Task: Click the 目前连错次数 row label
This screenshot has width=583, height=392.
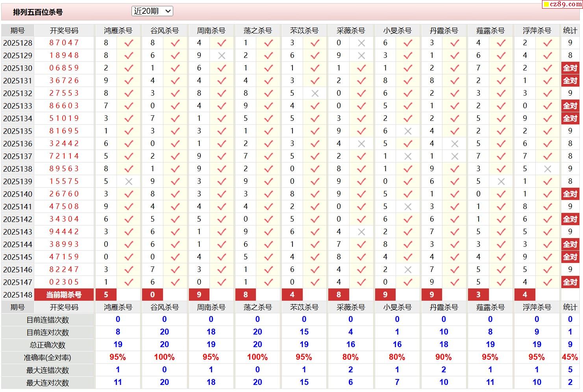Action: 48,320
